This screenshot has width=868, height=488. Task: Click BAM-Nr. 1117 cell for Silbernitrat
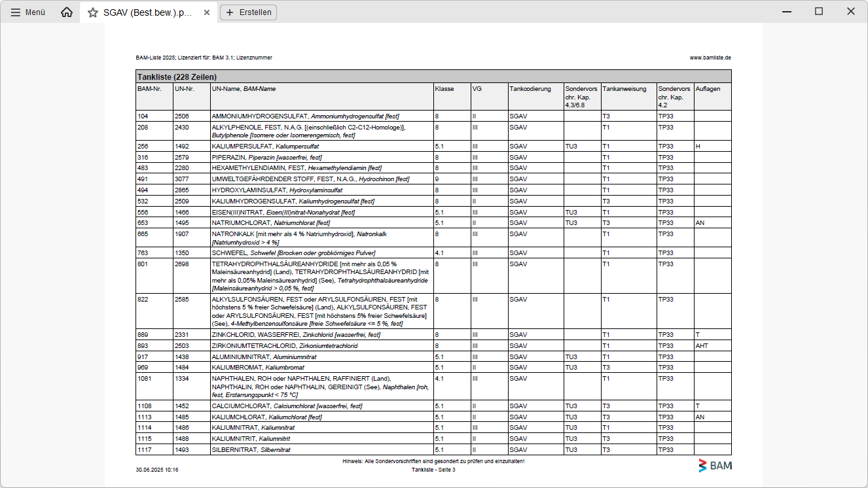point(143,450)
